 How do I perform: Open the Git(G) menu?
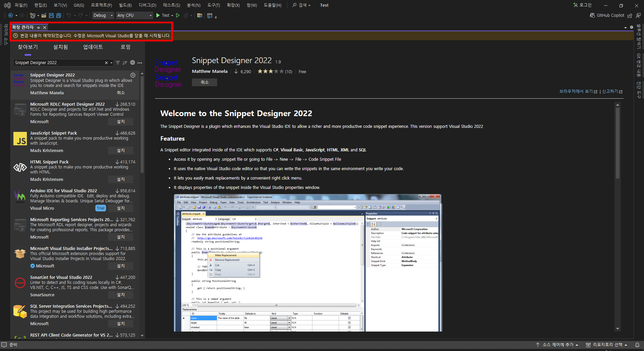pyautogui.click(x=79, y=5)
